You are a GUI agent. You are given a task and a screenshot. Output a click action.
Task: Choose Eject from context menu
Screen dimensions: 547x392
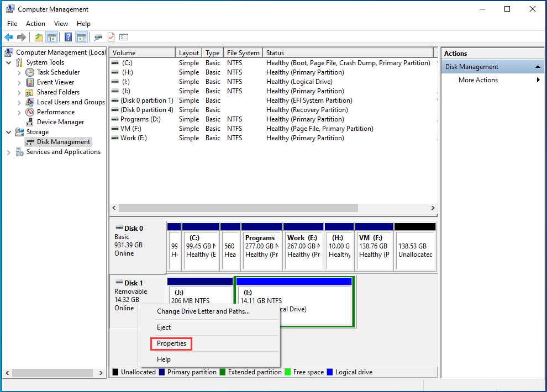pyautogui.click(x=209, y=327)
